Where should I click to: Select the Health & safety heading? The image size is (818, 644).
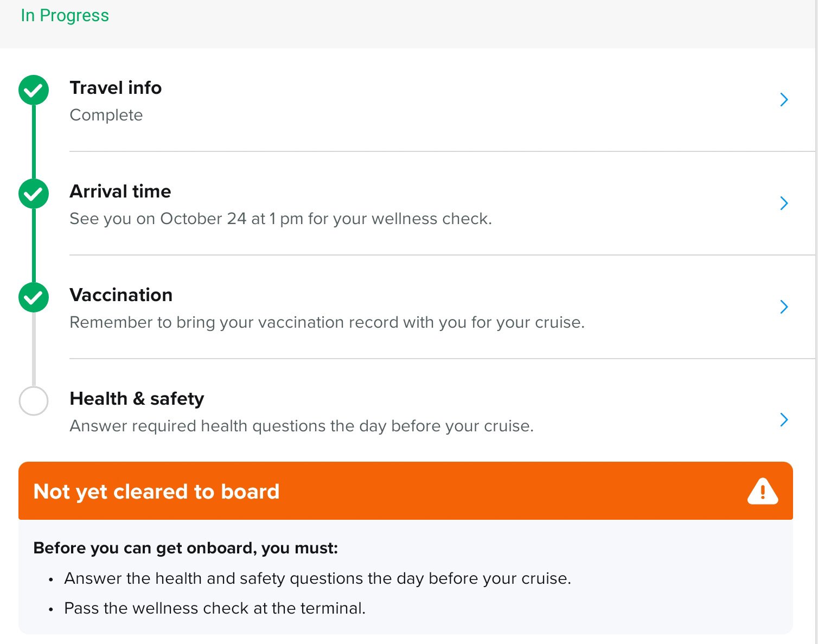coord(137,399)
